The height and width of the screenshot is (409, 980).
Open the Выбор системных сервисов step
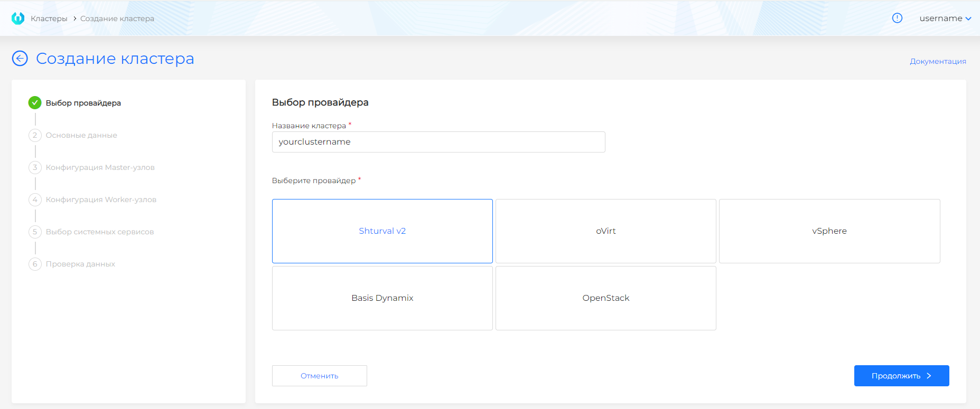click(99, 232)
